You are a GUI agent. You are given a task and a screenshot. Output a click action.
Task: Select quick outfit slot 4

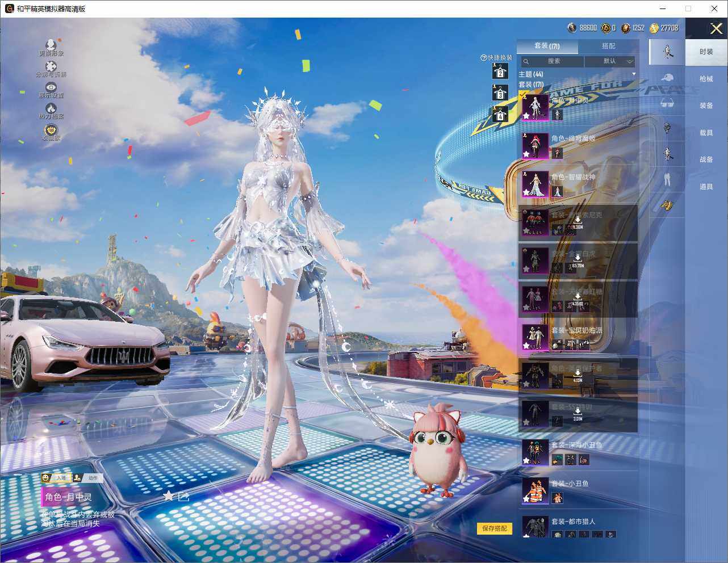tap(500, 114)
